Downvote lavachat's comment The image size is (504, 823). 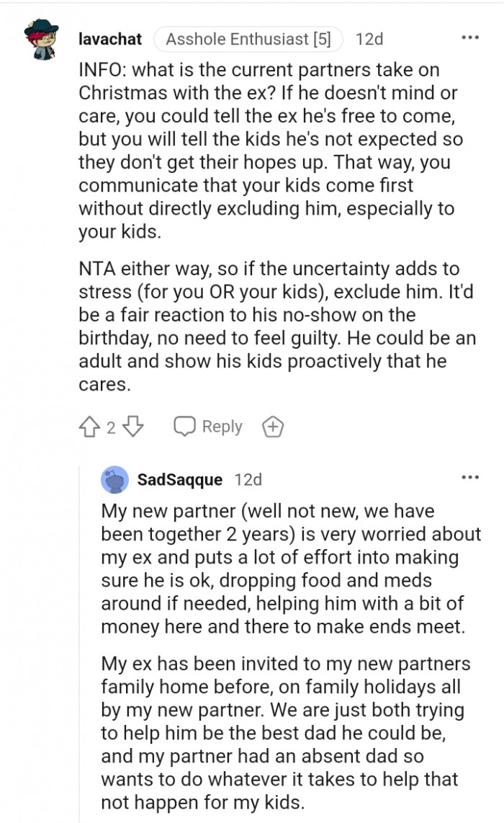tap(133, 427)
